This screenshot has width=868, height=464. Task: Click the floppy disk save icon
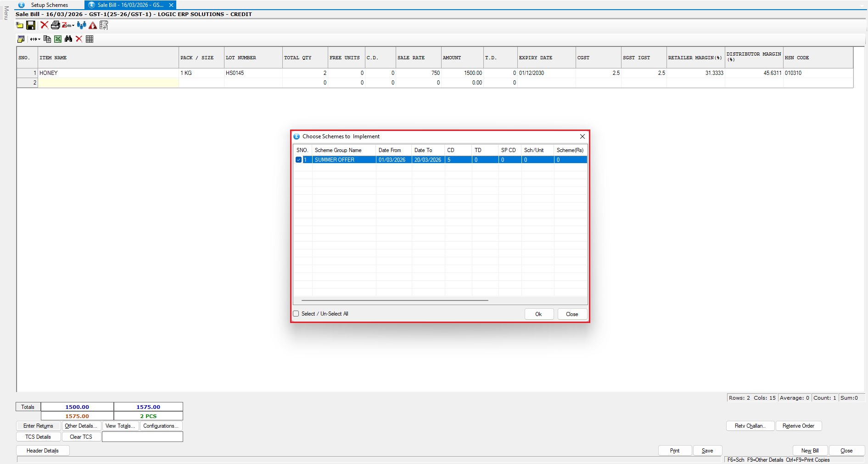click(x=31, y=25)
